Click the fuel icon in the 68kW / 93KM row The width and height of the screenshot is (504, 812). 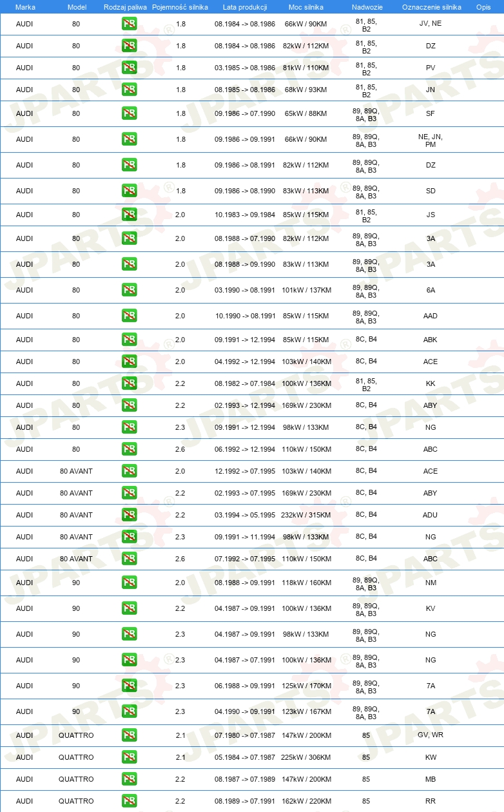pyautogui.click(x=129, y=90)
